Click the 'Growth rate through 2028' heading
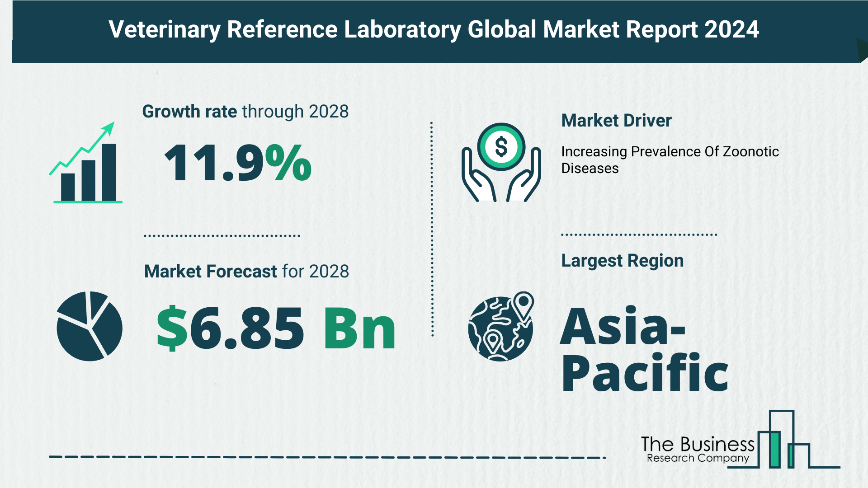 pos(245,112)
